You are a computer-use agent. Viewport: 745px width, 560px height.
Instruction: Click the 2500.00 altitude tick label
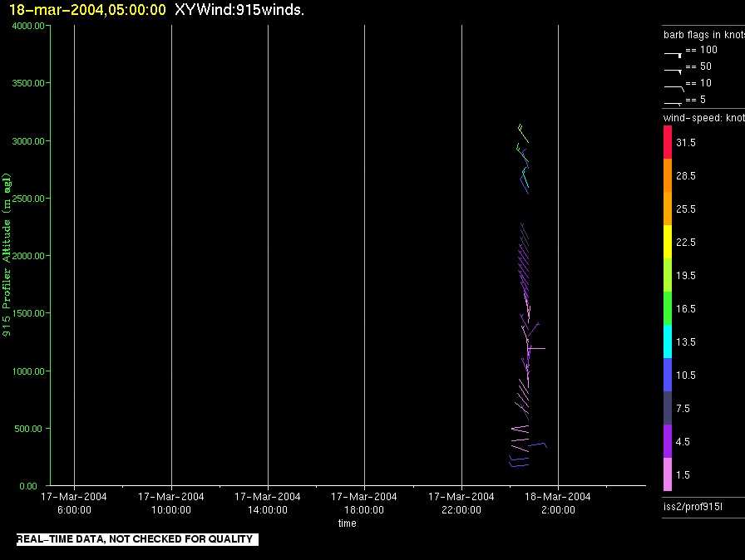28,199
